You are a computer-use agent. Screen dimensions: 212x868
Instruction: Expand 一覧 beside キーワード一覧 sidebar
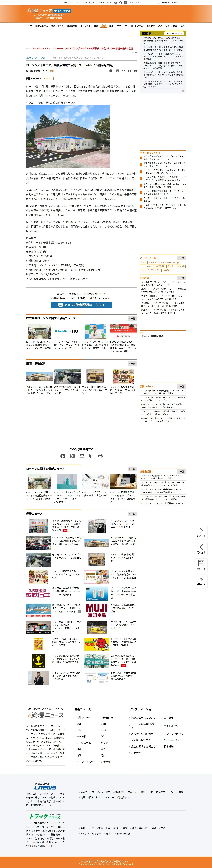click(181, 258)
